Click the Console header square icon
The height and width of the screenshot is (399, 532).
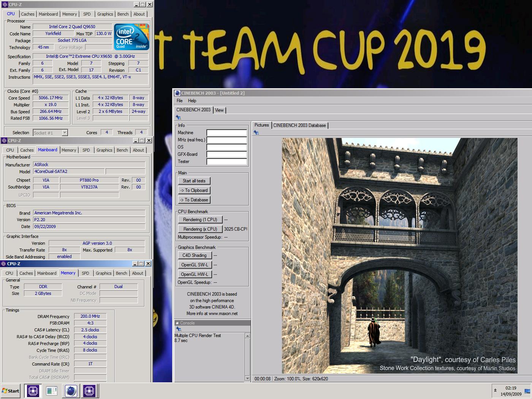[177, 323]
